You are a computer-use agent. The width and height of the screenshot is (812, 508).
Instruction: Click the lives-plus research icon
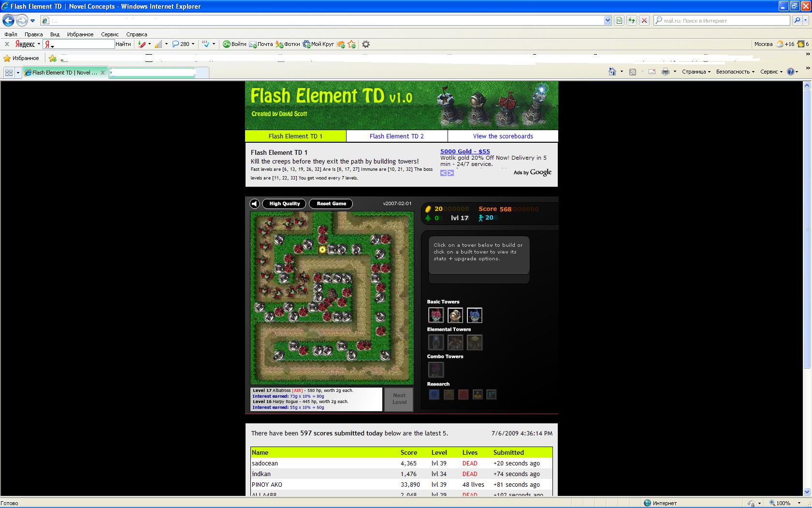tap(491, 394)
